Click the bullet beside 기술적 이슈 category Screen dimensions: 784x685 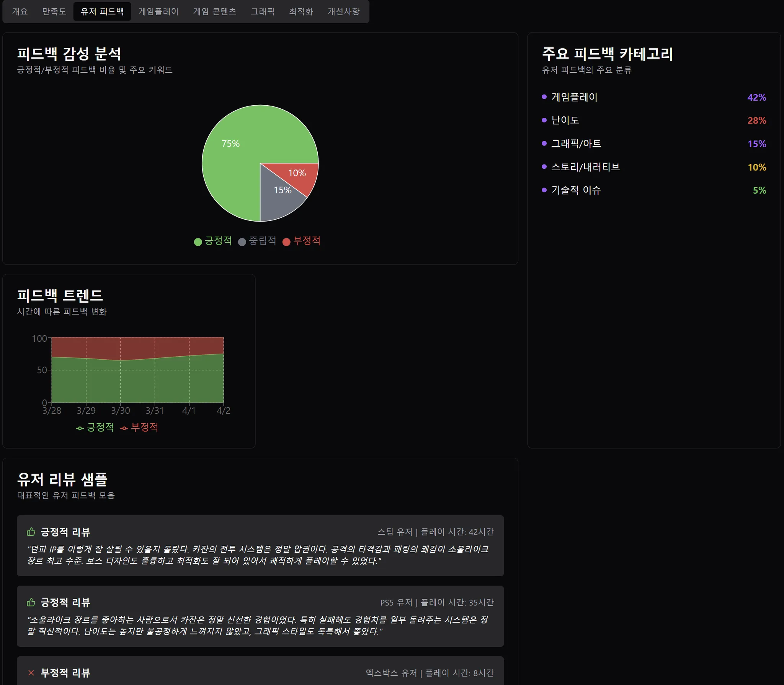tap(543, 191)
